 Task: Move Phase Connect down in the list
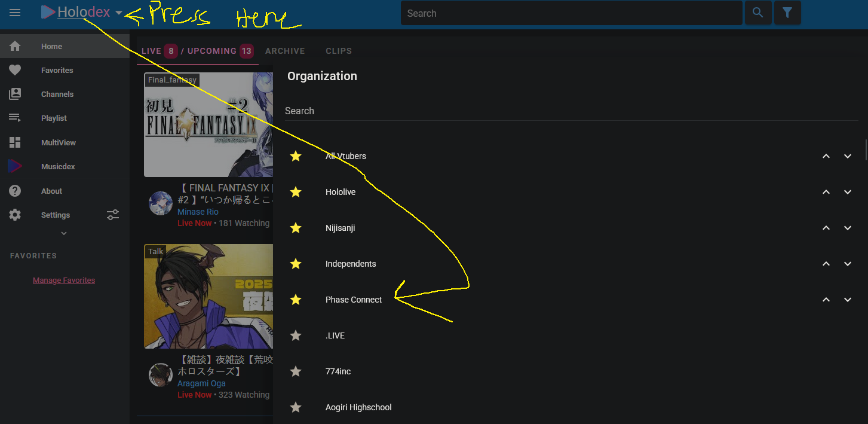point(848,300)
